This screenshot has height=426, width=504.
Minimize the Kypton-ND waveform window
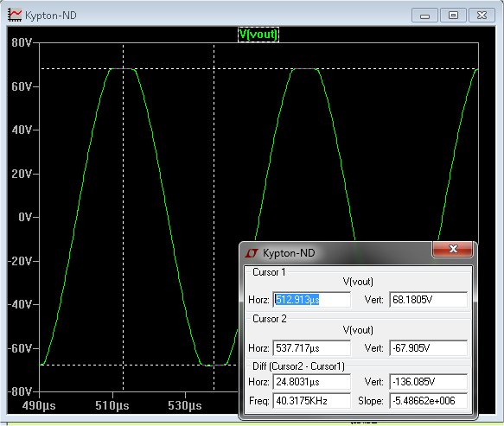click(x=424, y=16)
